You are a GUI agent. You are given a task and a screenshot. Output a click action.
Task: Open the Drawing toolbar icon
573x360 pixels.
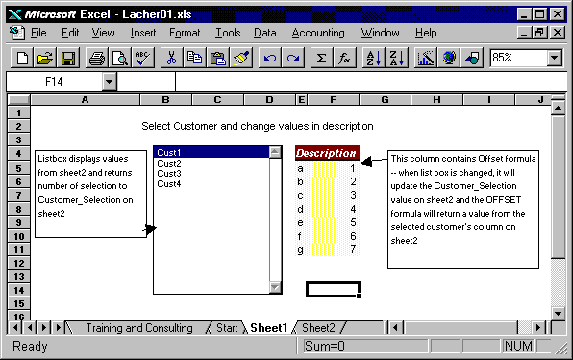pos(472,58)
